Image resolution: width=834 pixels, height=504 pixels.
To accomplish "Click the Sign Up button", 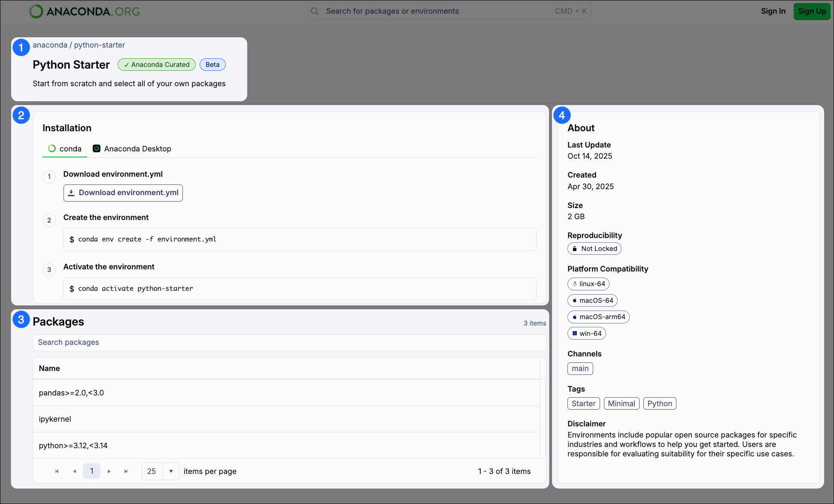I will click(x=812, y=11).
